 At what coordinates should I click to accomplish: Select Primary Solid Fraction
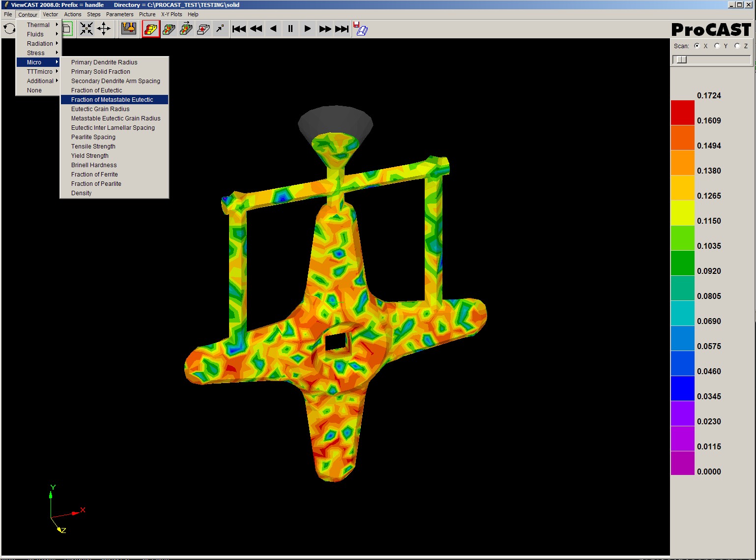(115, 72)
